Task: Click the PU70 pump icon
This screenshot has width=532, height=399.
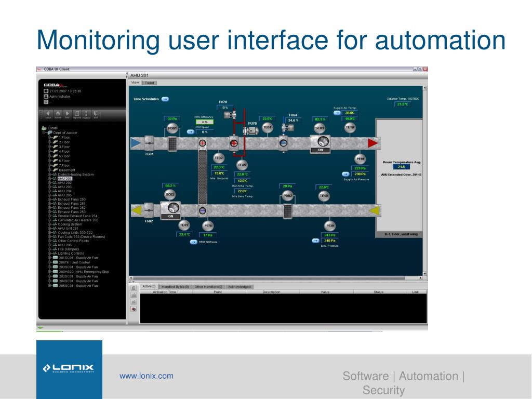Action: [x=251, y=131]
